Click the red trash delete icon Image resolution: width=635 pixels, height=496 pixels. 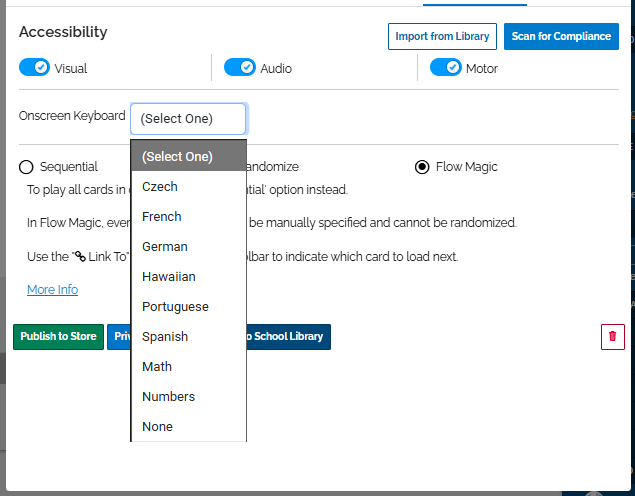[612, 336]
